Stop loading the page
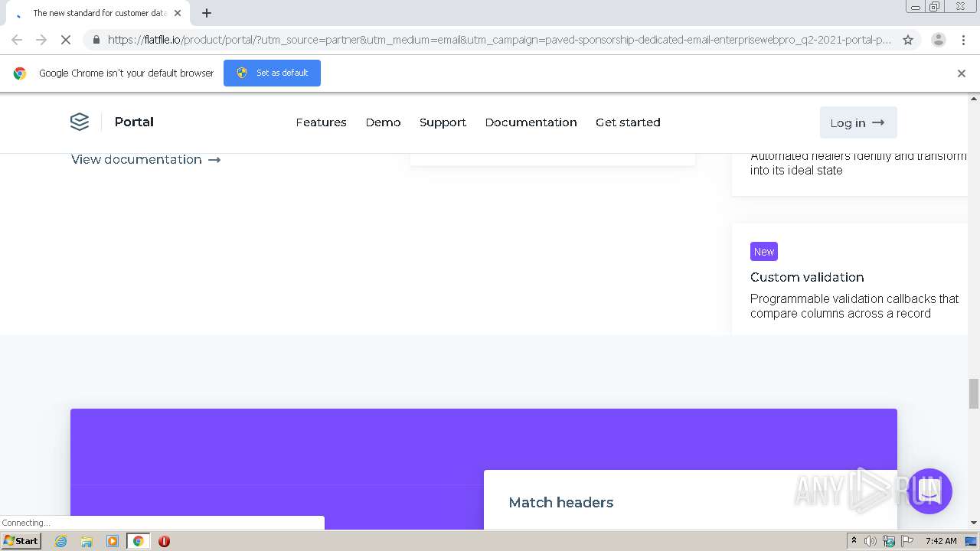Screen dimensions: 980x551 coord(66,40)
